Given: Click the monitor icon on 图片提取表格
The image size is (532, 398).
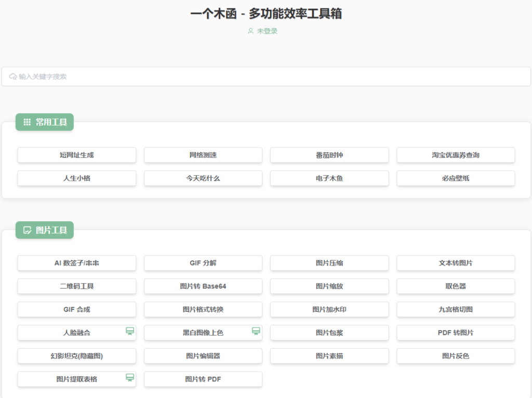Looking at the screenshot, I should (130, 377).
